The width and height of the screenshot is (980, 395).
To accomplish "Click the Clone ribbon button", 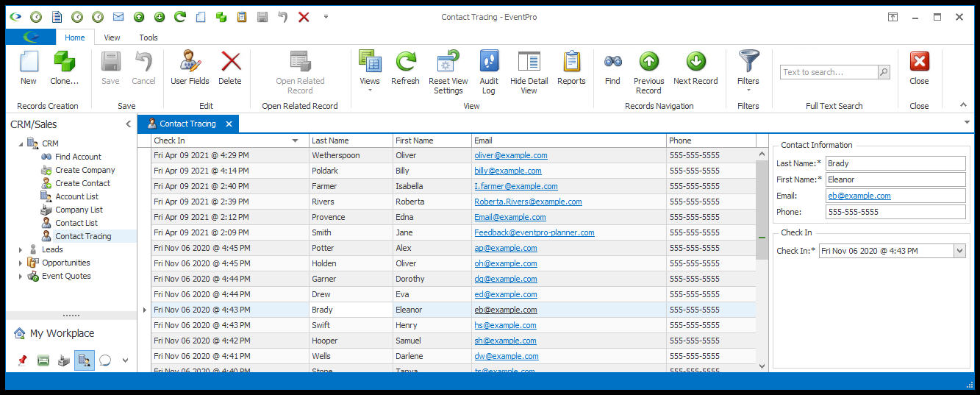I will tap(64, 68).
